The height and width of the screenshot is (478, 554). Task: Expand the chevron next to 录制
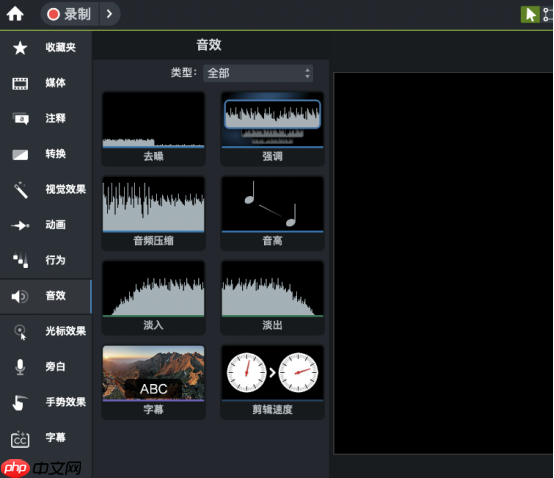coord(110,14)
